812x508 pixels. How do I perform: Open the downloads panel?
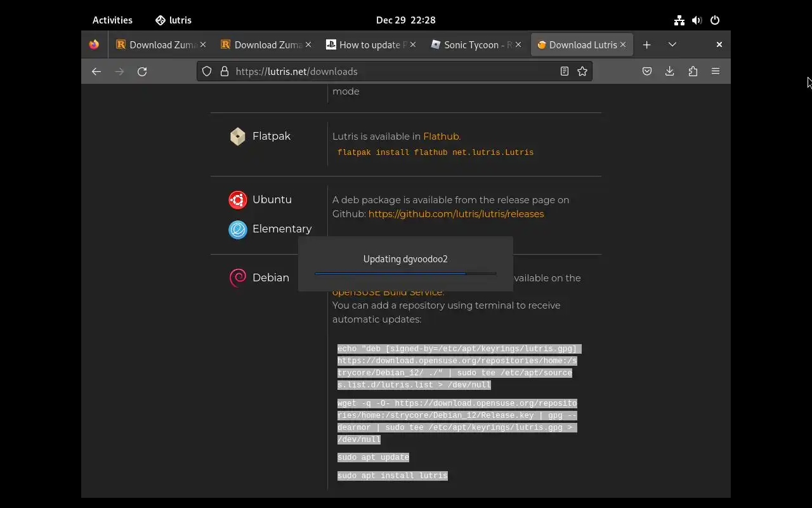pyautogui.click(x=670, y=71)
